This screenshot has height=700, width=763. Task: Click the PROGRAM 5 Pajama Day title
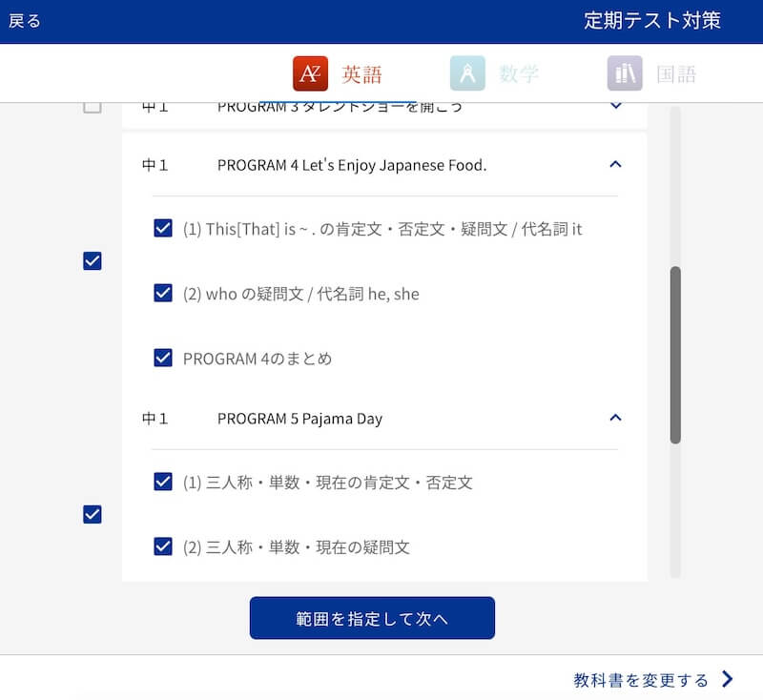(x=299, y=419)
